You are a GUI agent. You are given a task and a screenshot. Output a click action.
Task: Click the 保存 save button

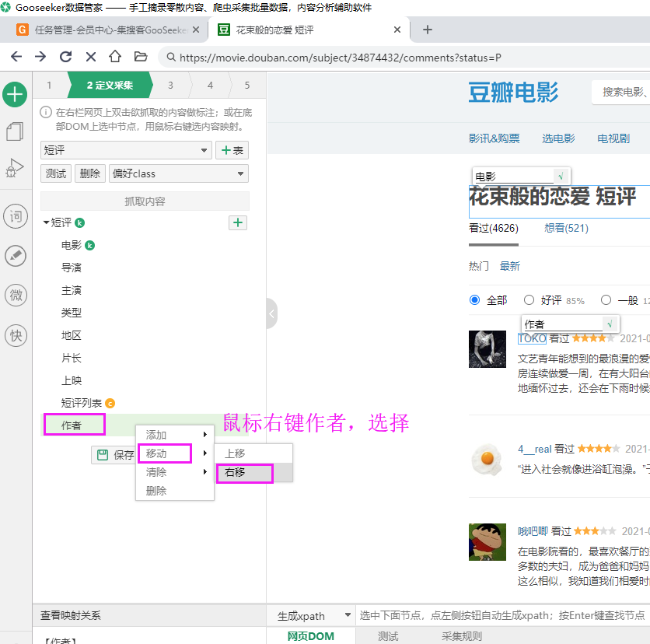pos(114,455)
